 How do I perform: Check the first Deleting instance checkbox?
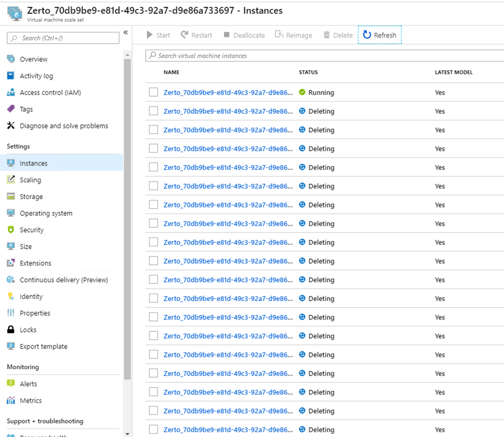[153, 111]
